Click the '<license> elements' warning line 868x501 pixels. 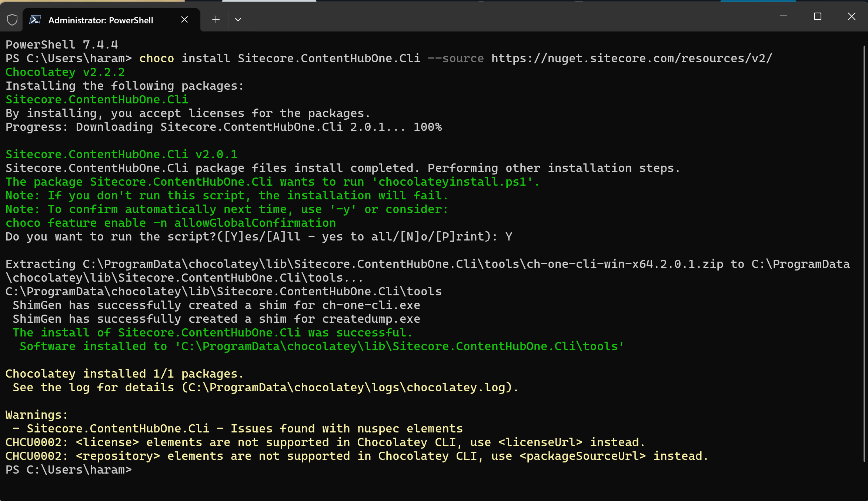[325, 442]
